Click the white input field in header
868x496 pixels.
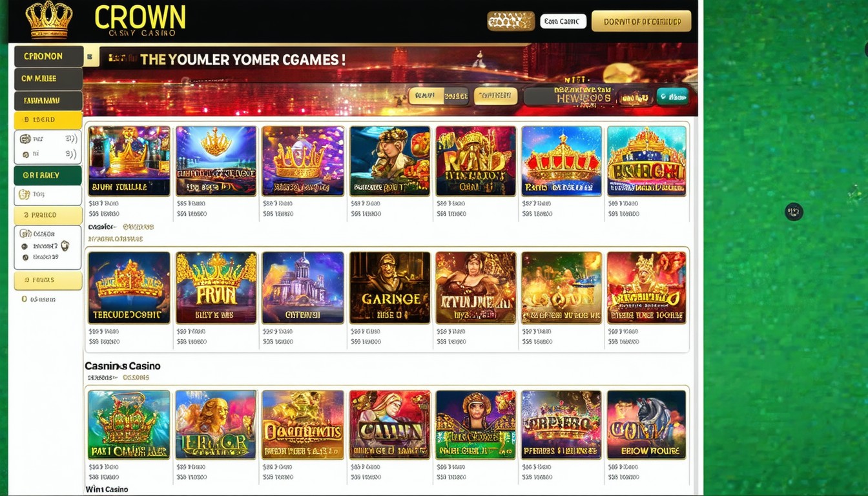click(x=563, y=21)
